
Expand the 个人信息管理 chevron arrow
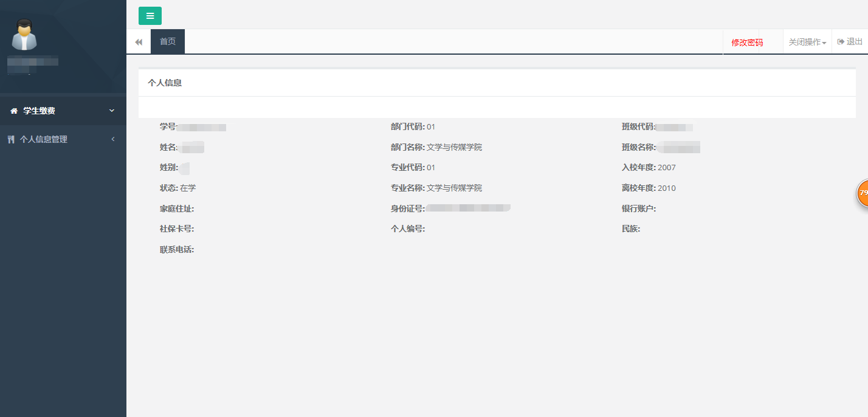(113, 139)
